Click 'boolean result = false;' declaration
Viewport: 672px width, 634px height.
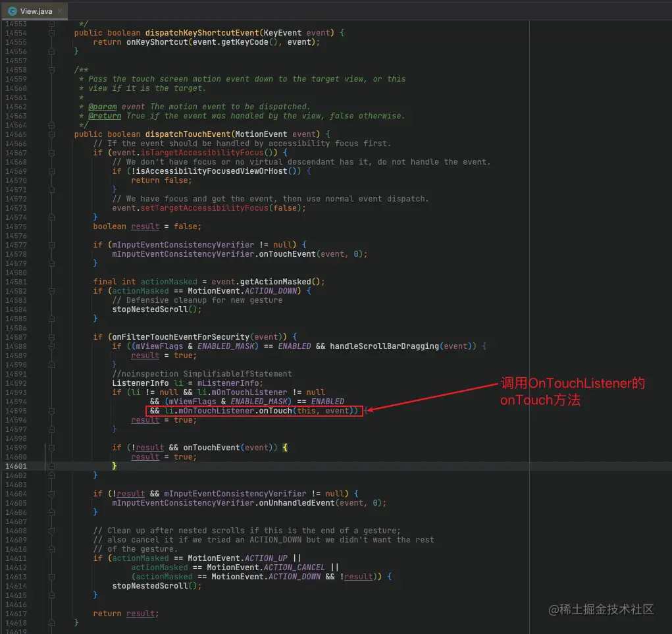(x=147, y=226)
